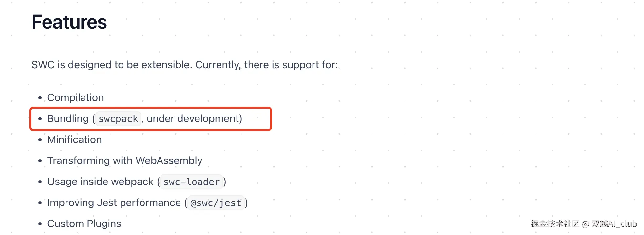The width and height of the screenshot is (644, 235).
Task: Click the Usage inside webpack text
Action: tap(100, 182)
